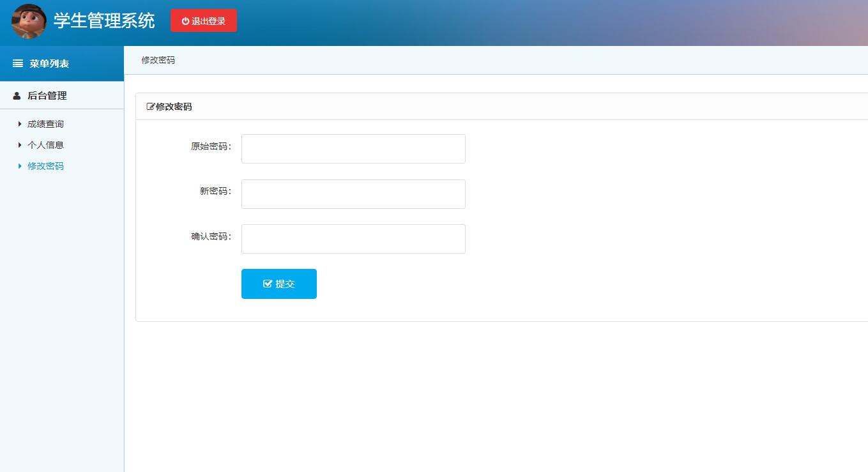Click the arrow before 修改密码 in sidebar
868x472 pixels.
(x=20, y=166)
